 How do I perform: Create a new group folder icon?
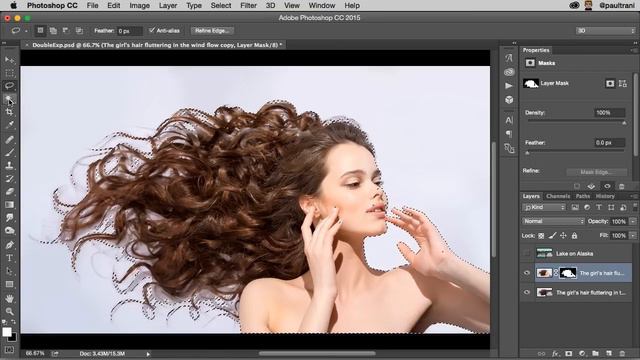click(596, 353)
